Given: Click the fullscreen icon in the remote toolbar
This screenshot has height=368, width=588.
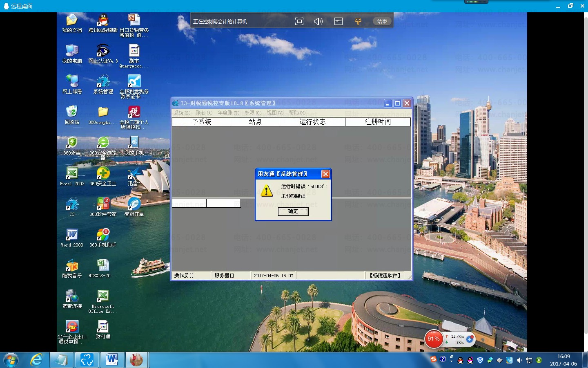Looking at the screenshot, I should click(299, 21).
